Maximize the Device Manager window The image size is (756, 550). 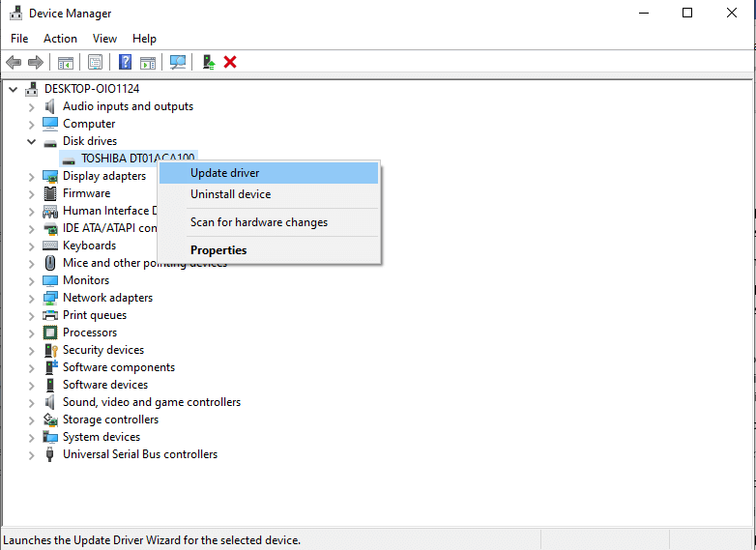687,13
